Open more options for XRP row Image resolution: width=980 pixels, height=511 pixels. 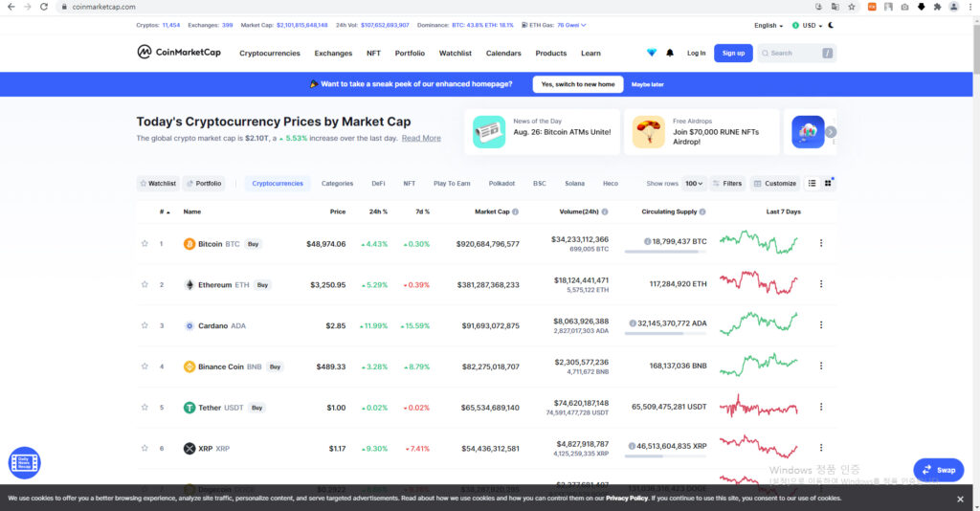(x=821, y=447)
